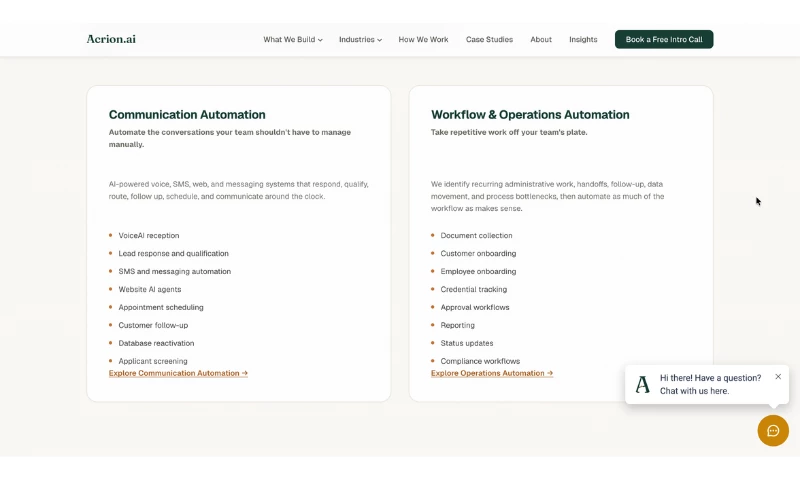The image size is (800, 480).
Task: Click the Workflow & Operations Automation heading
Action: (530, 115)
